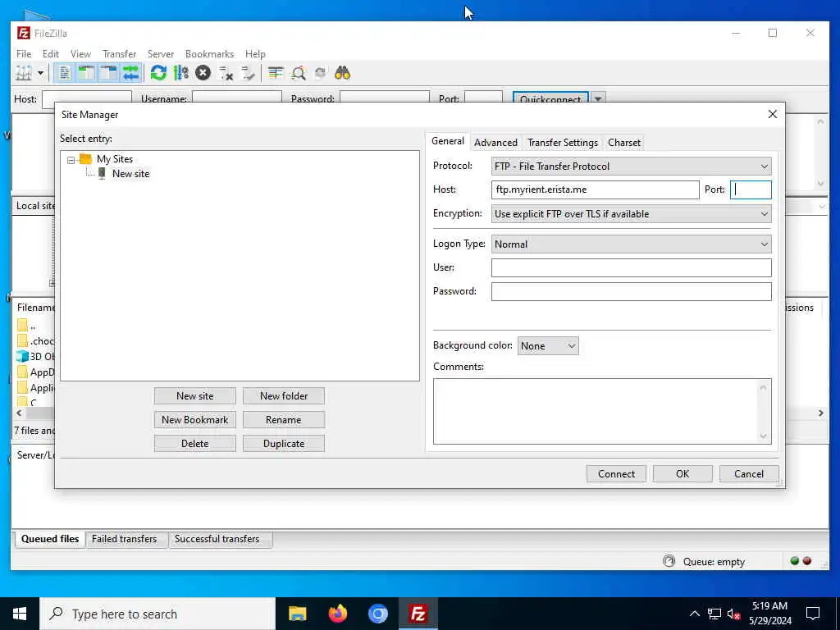
Task: Open the directory listing filters icon
Action: click(276, 73)
